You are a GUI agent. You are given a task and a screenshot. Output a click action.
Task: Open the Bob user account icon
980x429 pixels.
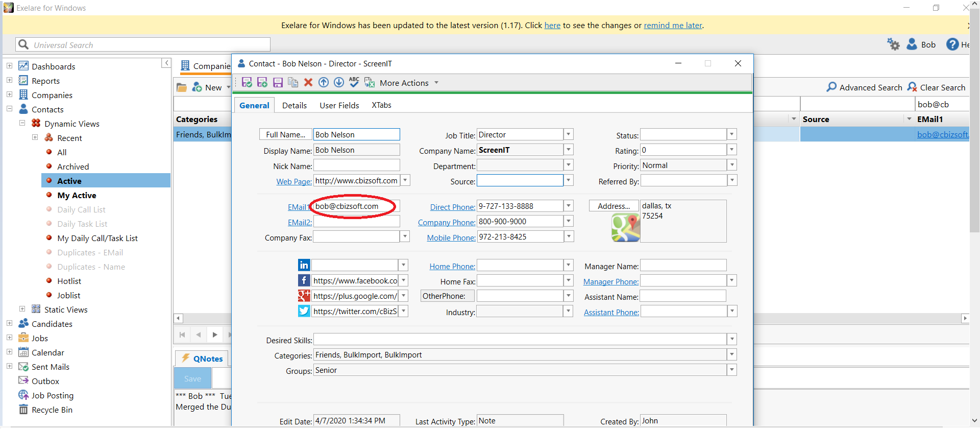(x=912, y=44)
